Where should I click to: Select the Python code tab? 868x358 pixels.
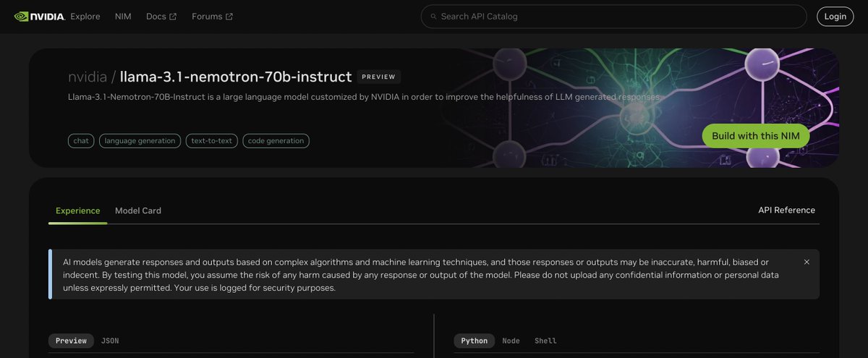(475, 341)
